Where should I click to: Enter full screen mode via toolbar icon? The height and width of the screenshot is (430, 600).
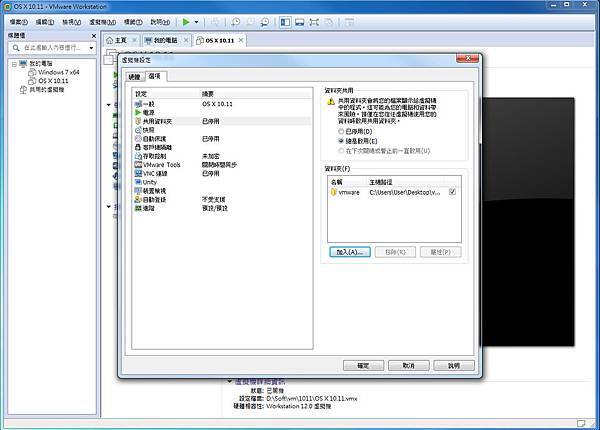(x=314, y=22)
